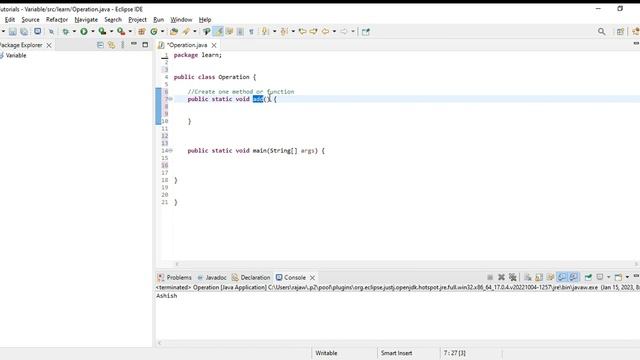Open the Debug launch dropdown arrow
The width and height of the screenshot is (640, 360).
[74, 31]
